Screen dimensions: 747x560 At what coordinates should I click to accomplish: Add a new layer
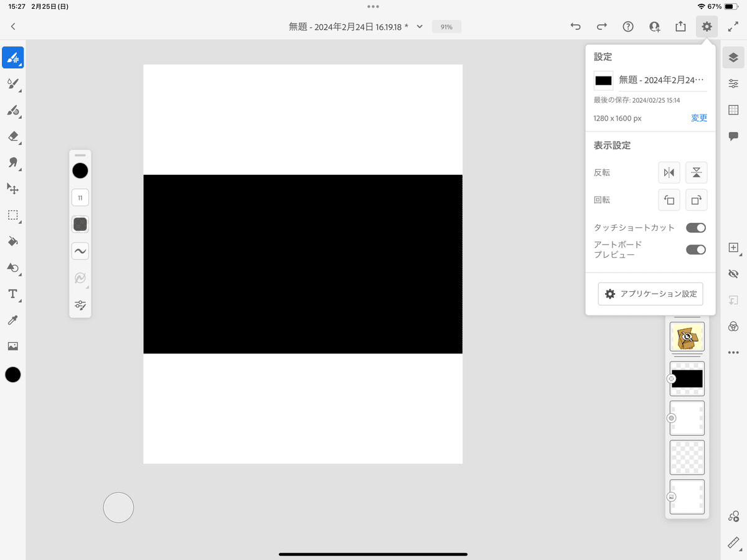[733, 248]
